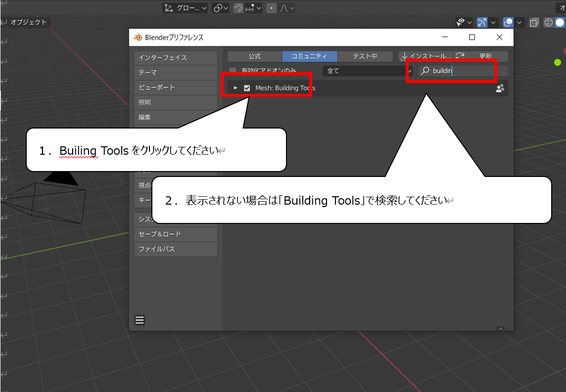566x392 pixels.
Task: Select the 照明 preferences section
Action: point(176,102)
